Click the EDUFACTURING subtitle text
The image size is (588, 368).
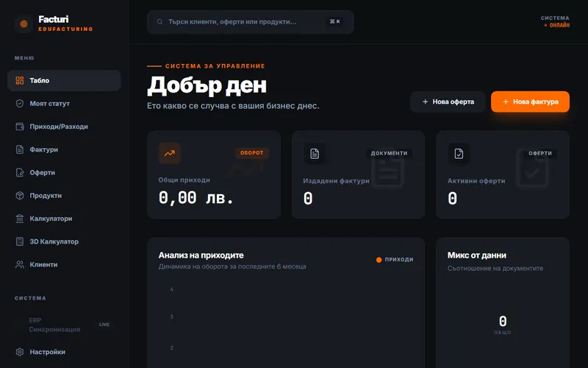coord(65,29)
